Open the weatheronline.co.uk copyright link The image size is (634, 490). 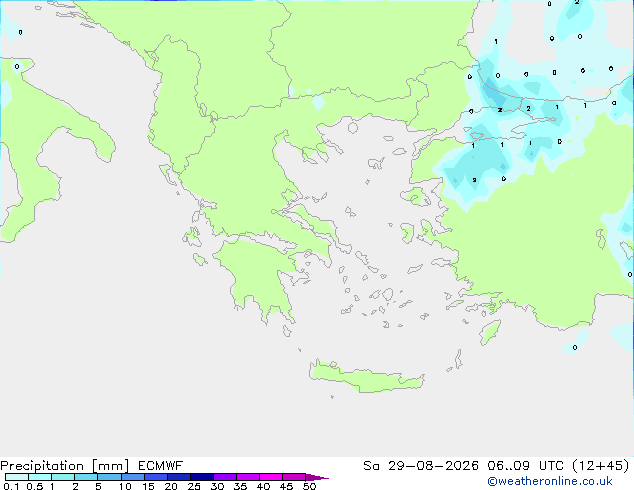tap(550, 481)
